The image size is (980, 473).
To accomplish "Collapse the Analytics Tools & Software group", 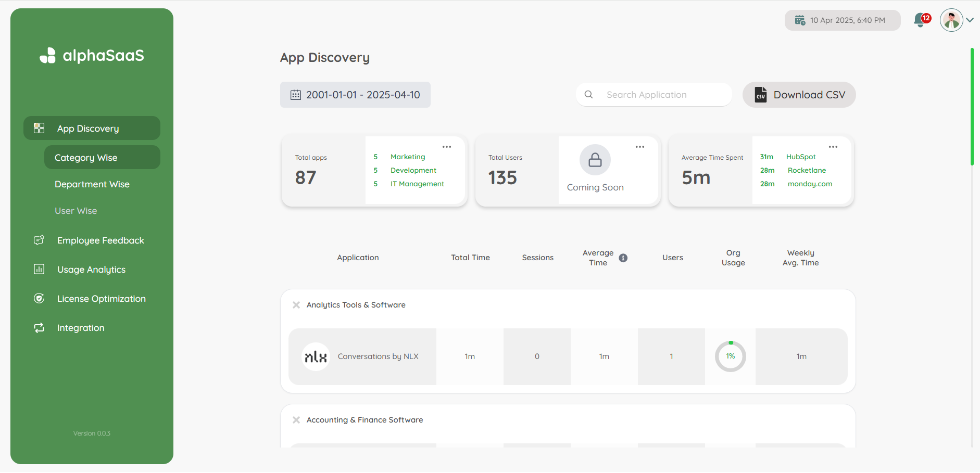I will [296, 305].
